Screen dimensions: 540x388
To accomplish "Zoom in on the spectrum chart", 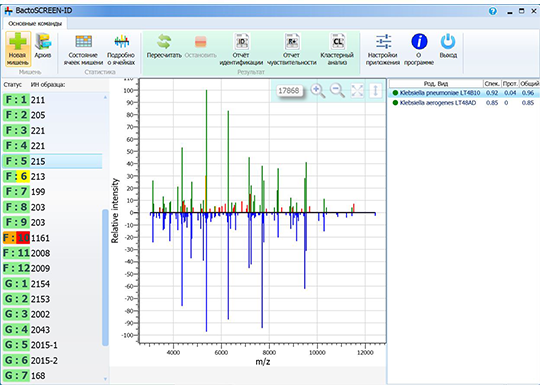I will (x=318, y=91).
